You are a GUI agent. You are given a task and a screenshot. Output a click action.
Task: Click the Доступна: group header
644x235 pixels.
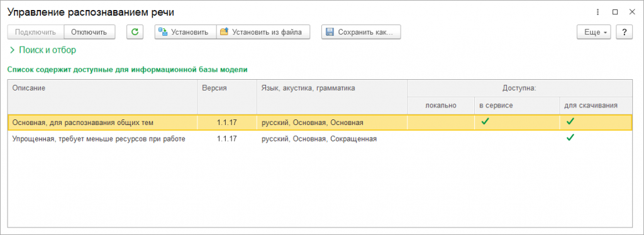click(x=519, y=89)
